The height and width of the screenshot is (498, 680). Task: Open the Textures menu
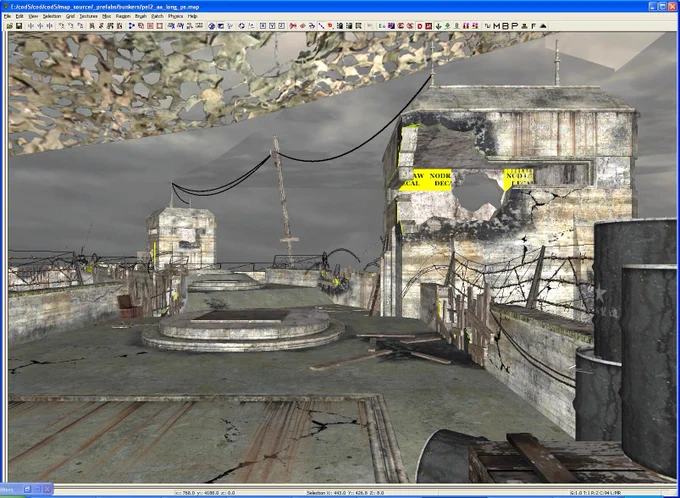(88, 16)
